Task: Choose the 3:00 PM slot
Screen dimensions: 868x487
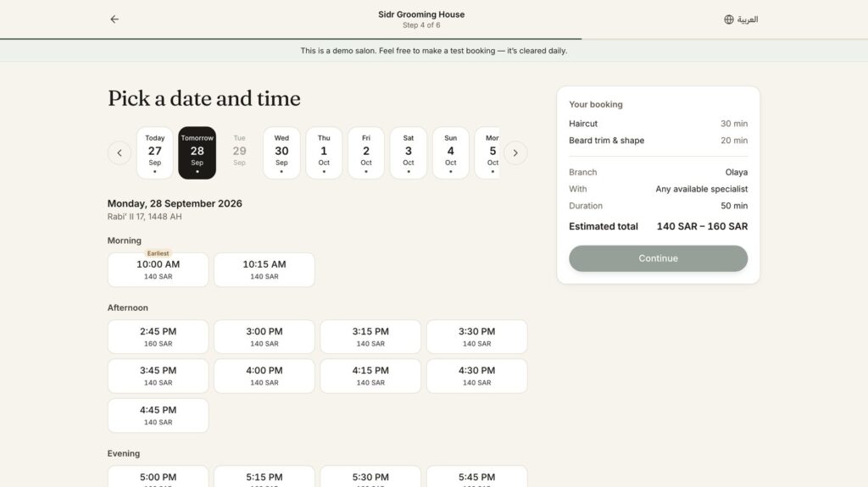Action: (x=264, y=336)
